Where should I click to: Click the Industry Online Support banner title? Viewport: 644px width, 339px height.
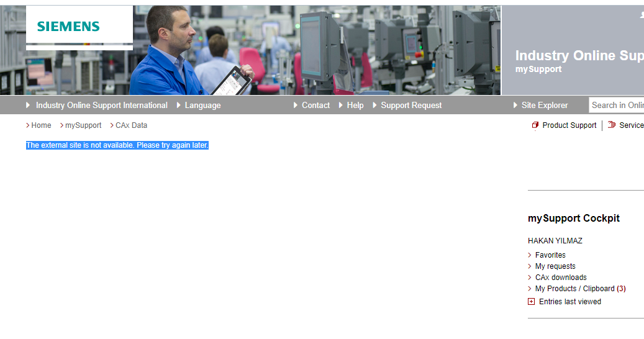pyautogui.click(x=579, y=55)
